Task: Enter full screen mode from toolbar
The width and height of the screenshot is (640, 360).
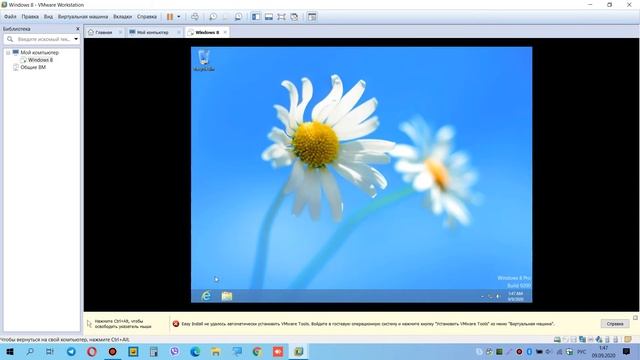Action: click(x=281, y=17)
